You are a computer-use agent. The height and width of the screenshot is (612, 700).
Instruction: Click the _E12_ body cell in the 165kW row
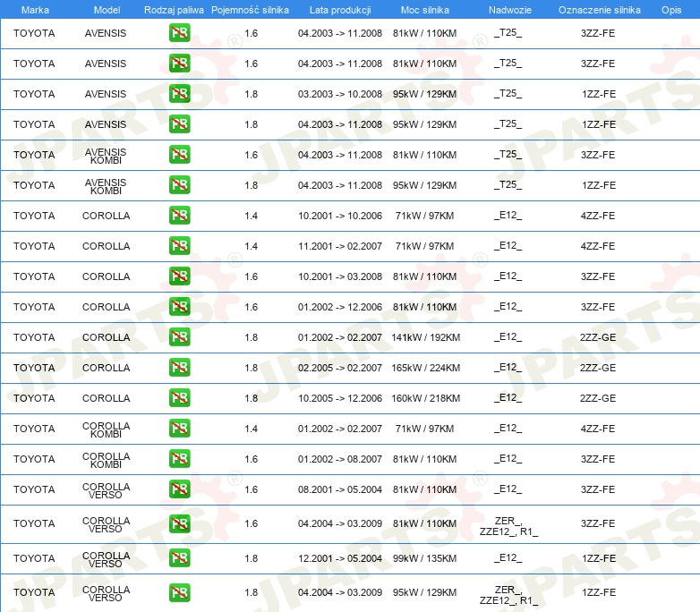tap(508, 368)
